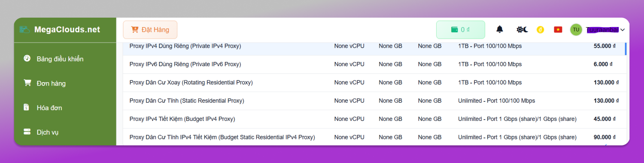644x163 pixels.
Task: Toggle light/dark theme sun-moon icon
Action: click(x=522, y=30)
